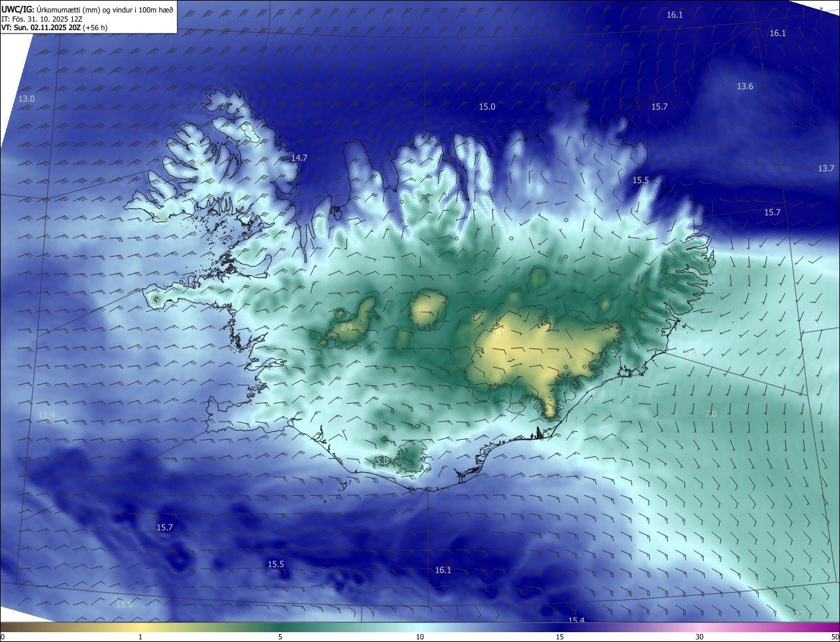Click the map value 13.0

click(x=26, y=98)
